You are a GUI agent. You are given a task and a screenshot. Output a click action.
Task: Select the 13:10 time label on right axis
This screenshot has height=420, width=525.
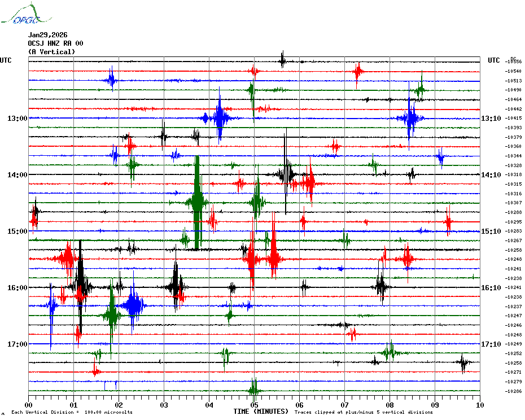pos(491,119)
